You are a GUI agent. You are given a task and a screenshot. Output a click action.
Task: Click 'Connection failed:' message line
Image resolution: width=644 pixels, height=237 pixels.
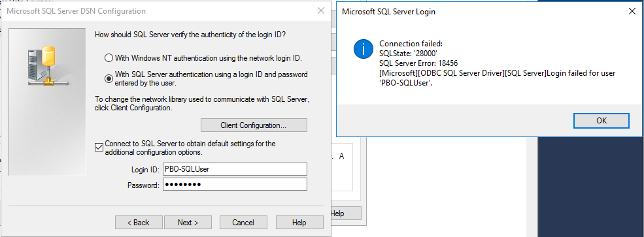tap(411, 44)
